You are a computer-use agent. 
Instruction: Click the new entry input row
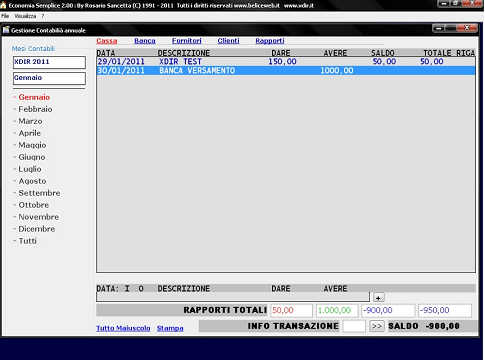pos(233,297)
